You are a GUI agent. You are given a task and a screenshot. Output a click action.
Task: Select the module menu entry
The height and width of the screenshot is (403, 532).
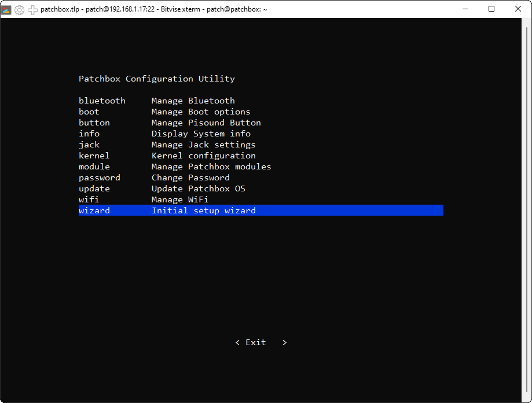coord(94,167)
